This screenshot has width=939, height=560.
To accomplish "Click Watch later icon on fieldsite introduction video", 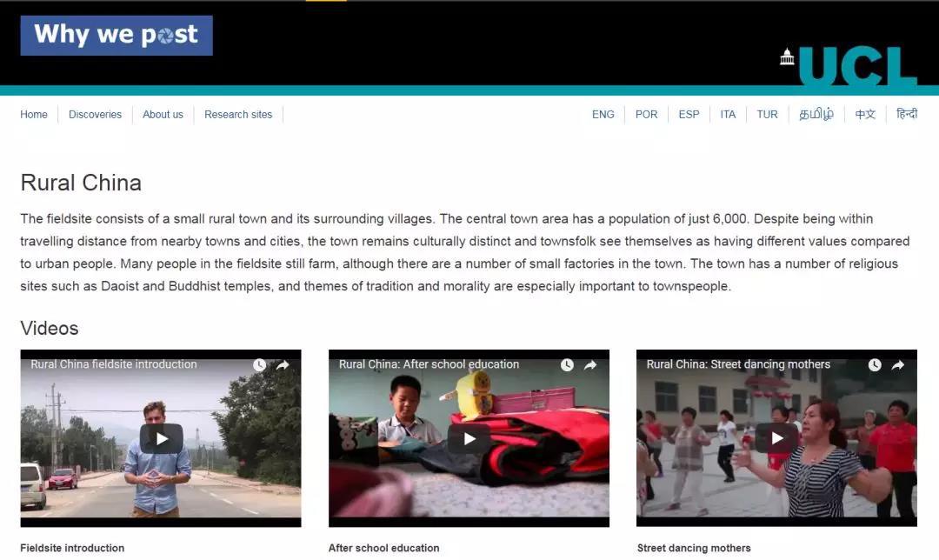I will click(x=259, y=365).
